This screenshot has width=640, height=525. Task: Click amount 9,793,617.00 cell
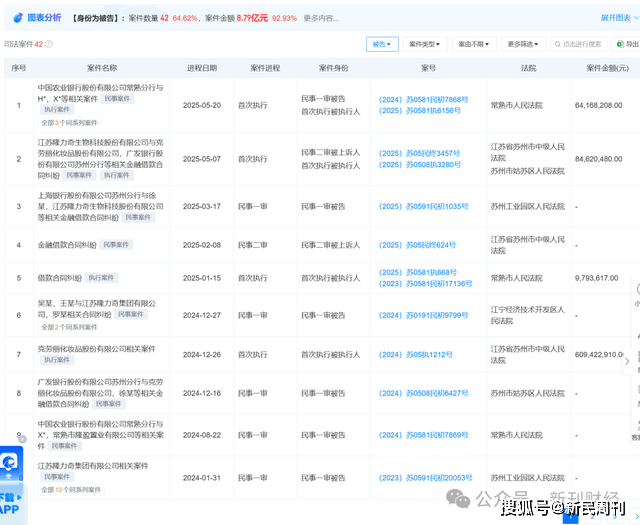coord(597,278)
